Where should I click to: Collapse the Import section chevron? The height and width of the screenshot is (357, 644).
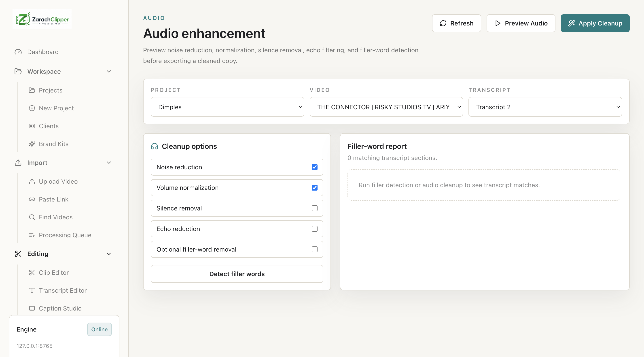[x=109, y=163]
